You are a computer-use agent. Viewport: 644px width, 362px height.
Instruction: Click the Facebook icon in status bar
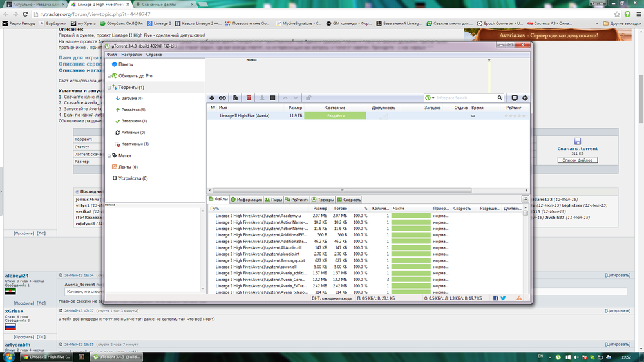pyautogui.click(x=496, y=298)
